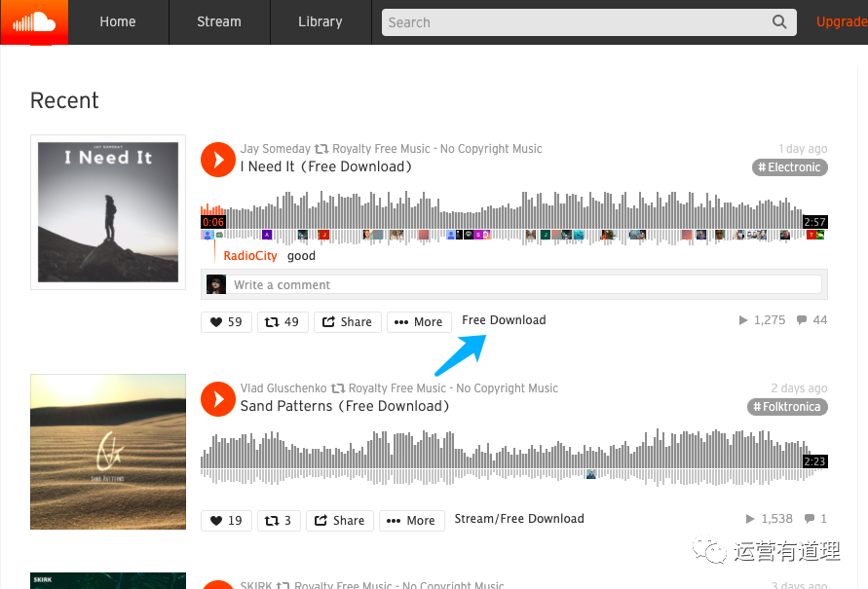Go to the Library tab
Screen dimensions: 868x589
(321, 22)
